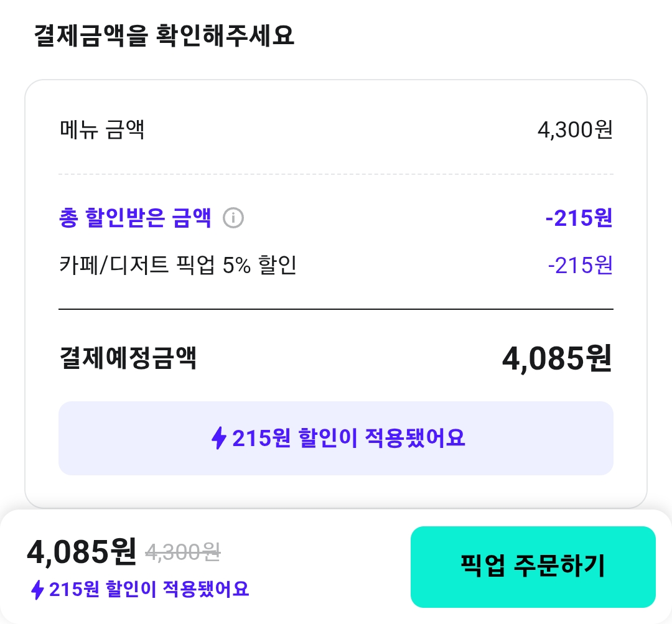Click the info icon beside 총 할인받은 금액

pyautogui.click(x=233, y=218)
